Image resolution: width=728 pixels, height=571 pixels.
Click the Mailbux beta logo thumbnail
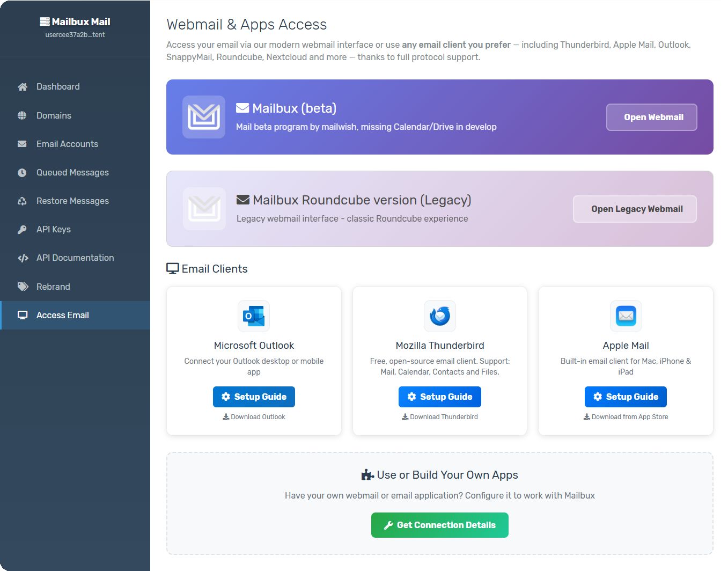click(x=204, y=117)
